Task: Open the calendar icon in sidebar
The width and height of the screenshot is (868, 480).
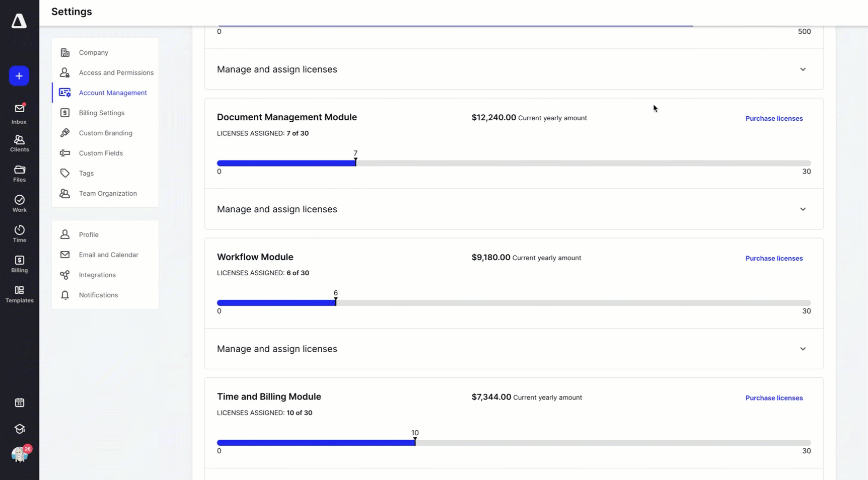Action: pyautogui.click(x=19, y=403)
